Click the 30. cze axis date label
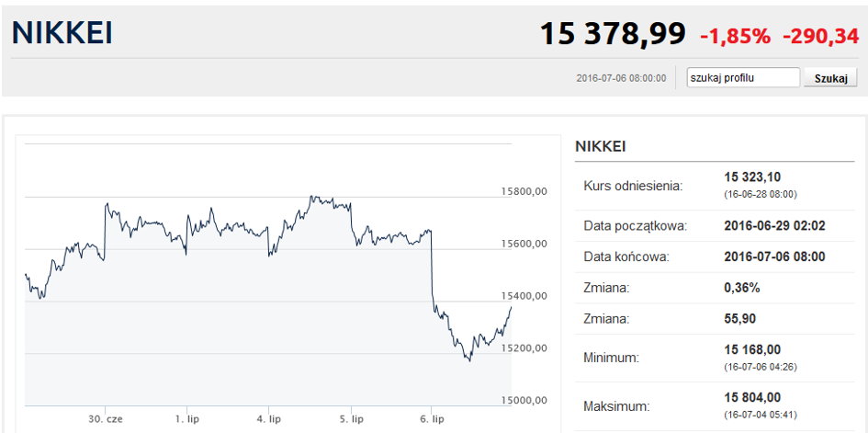The width and height of the screenshot is (868, 433). tap(106, 419)
